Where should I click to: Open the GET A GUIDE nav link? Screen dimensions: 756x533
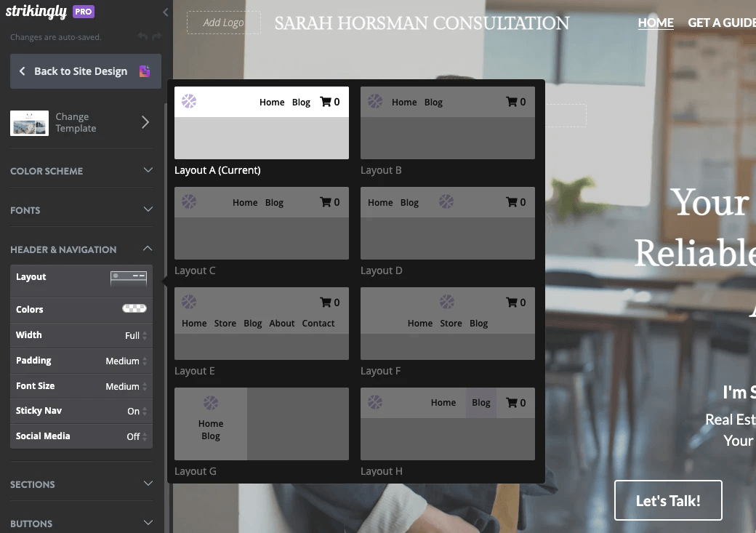722,23
